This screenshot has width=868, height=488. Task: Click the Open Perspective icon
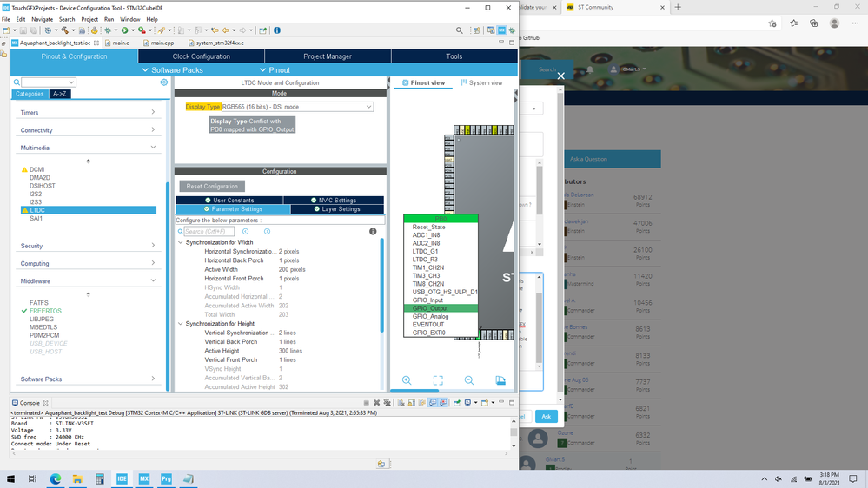click(476, 30)
